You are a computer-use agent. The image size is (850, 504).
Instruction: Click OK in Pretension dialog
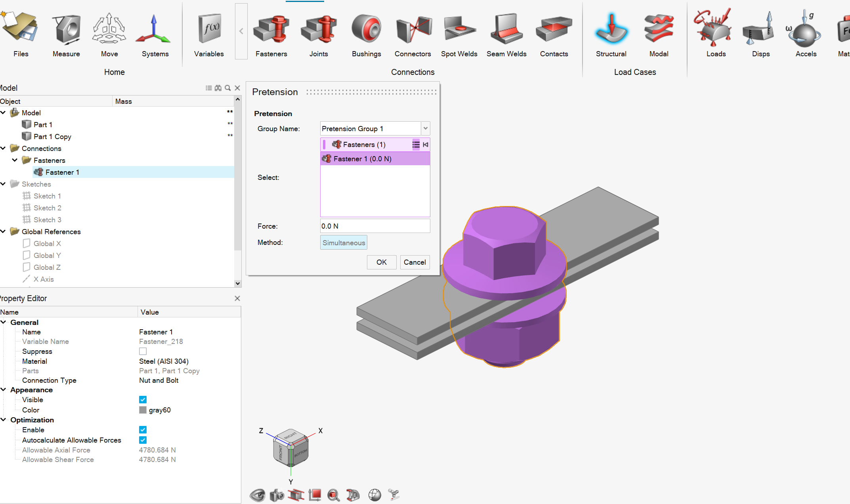pos(382,262)
